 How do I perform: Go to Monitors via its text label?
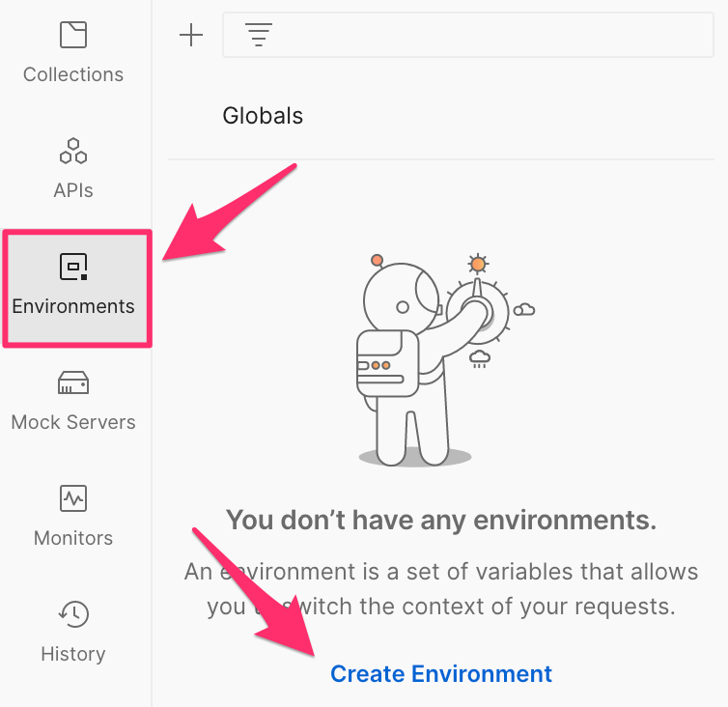[73, 538]
